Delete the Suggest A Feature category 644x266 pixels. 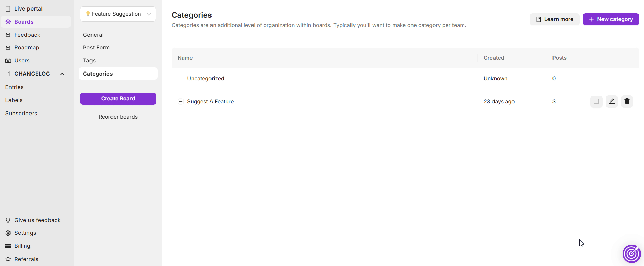pyautogui.click(x=627, y=101)
